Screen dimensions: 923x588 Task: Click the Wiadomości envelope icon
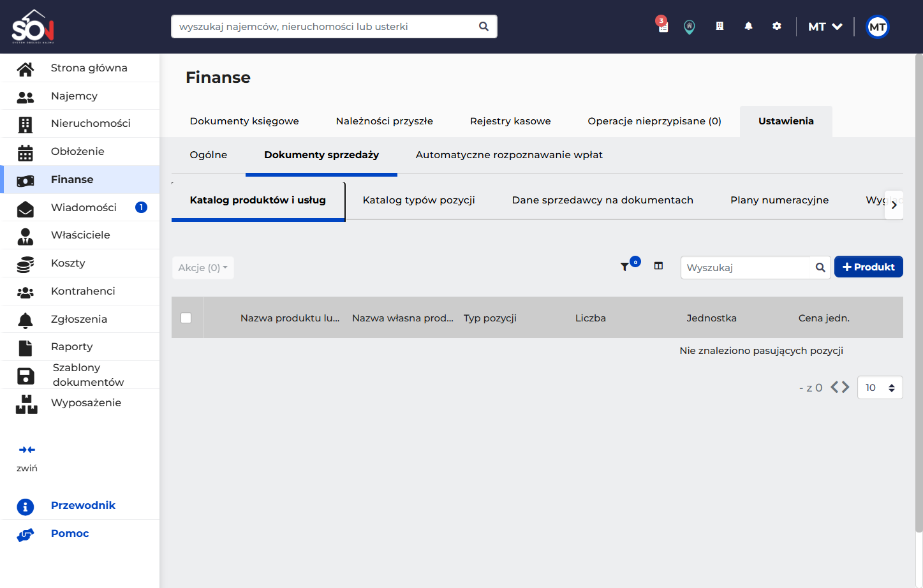click(26, 209)
